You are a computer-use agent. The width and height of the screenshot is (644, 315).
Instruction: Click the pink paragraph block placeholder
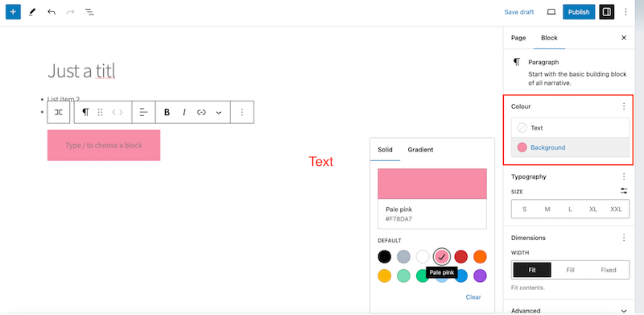point(104,145)
